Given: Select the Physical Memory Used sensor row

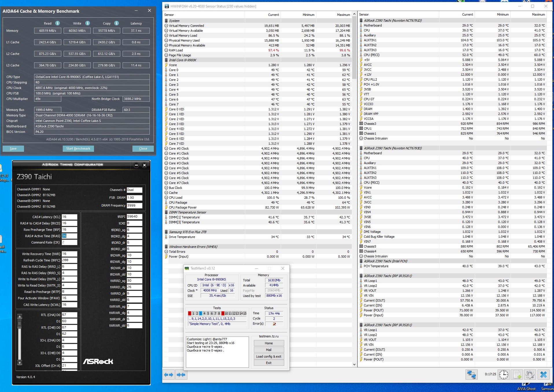Looking at the screenshot, I should [258, 40].
